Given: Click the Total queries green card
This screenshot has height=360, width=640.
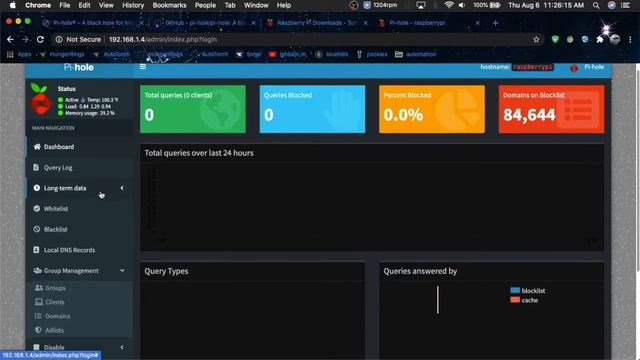Looking at the screenshot, I should (x=193, y=109).
